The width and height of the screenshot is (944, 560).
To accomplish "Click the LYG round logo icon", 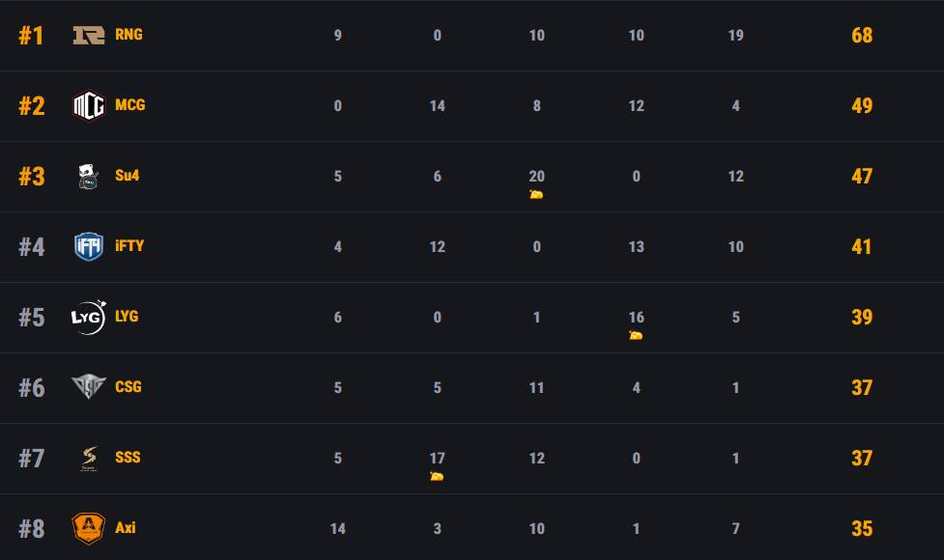I will coord(89,318).
